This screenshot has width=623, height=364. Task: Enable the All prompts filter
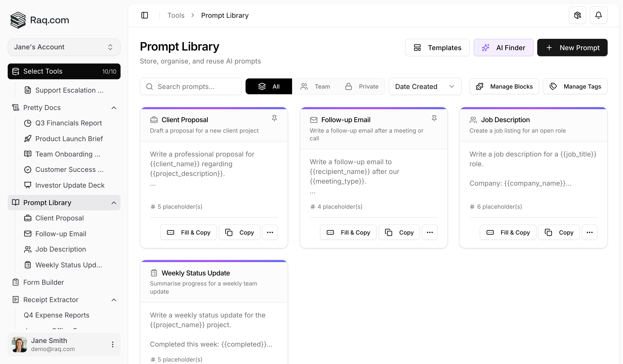(269, 86)
